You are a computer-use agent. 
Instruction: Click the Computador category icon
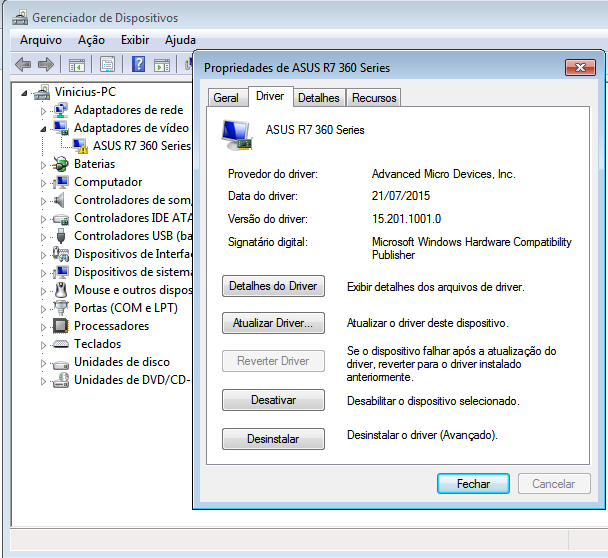click(x=61, y=182)
